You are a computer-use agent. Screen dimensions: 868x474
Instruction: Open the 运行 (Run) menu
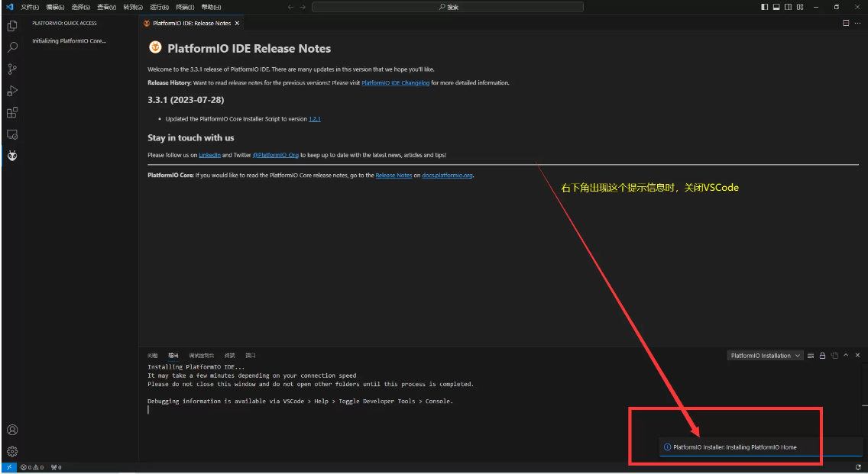pyautogui.click(x=160, y=7)
